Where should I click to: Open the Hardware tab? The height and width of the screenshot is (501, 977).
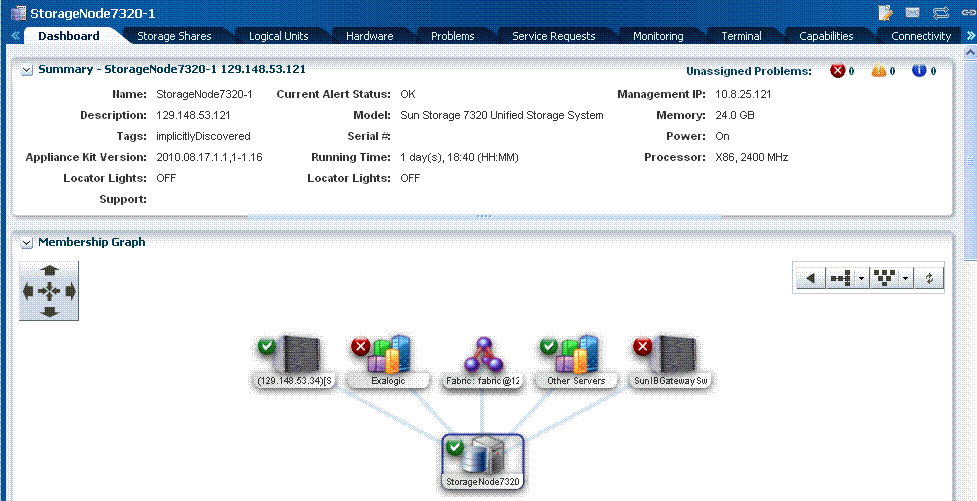[x=369, y=36]
